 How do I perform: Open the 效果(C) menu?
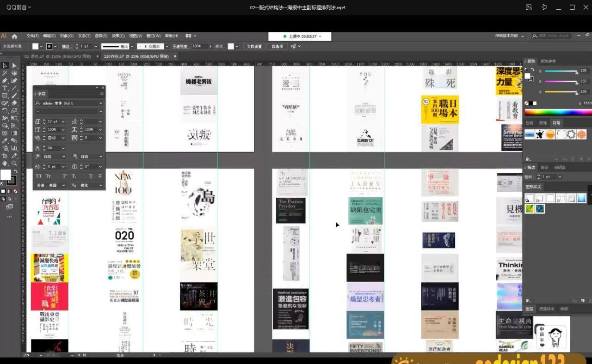(x=118, y=36)
